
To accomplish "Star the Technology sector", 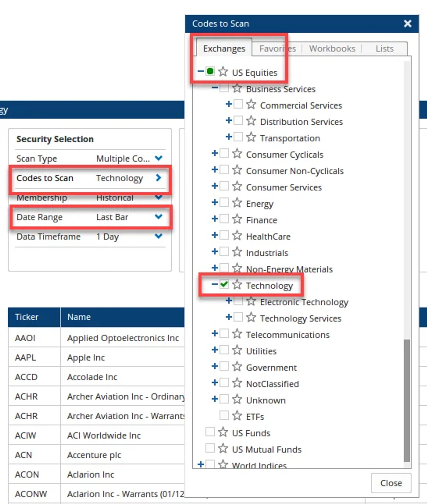I will (x=237, y=285).
